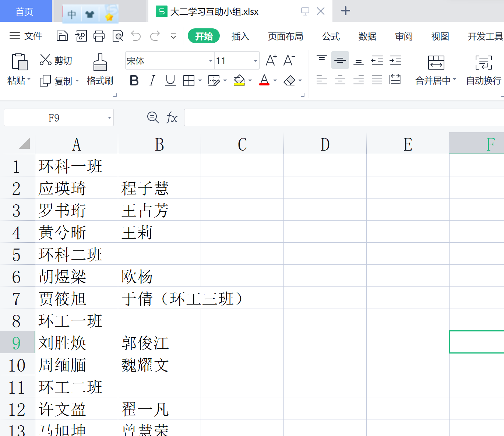Open Print Preview icon
The width and height of the screenshot is (504, 436).
tap(117, 36)
